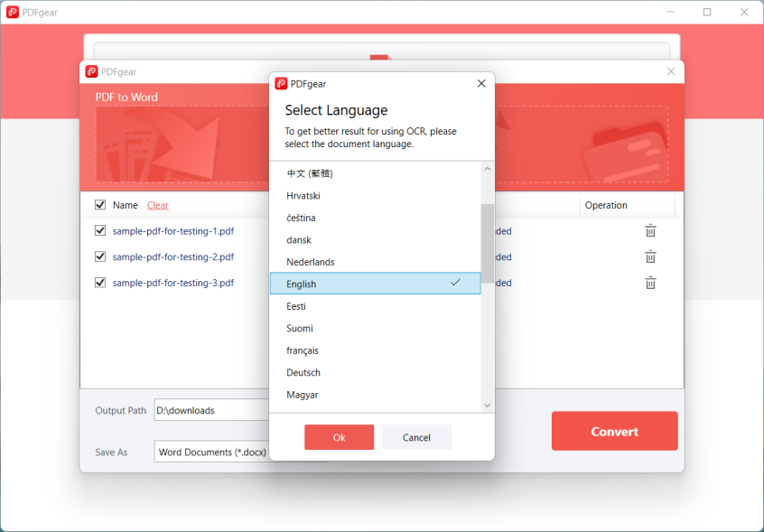Select 中文 (繁體) language
Image resolution: width=764 pixels, height=532 pixels.
[375, 173]
